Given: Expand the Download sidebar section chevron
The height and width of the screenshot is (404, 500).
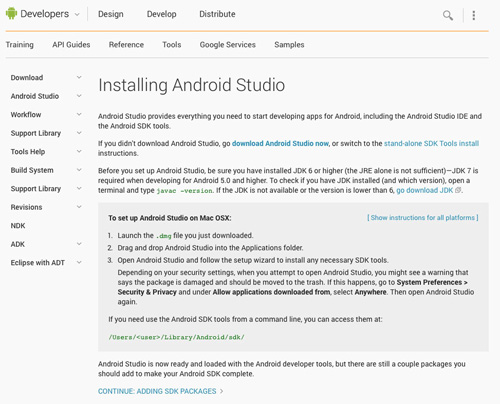Looking at the screenshot, I should coord(79,77).
